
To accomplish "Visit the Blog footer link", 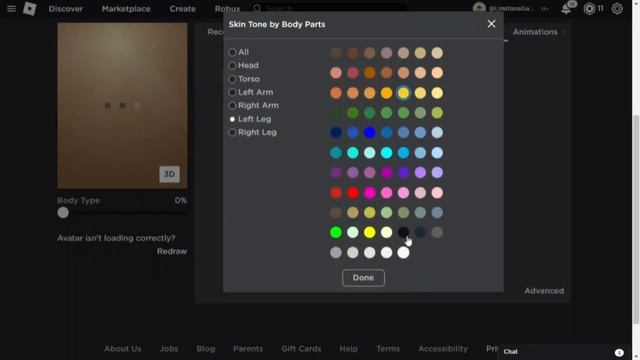I will [206, 349].
